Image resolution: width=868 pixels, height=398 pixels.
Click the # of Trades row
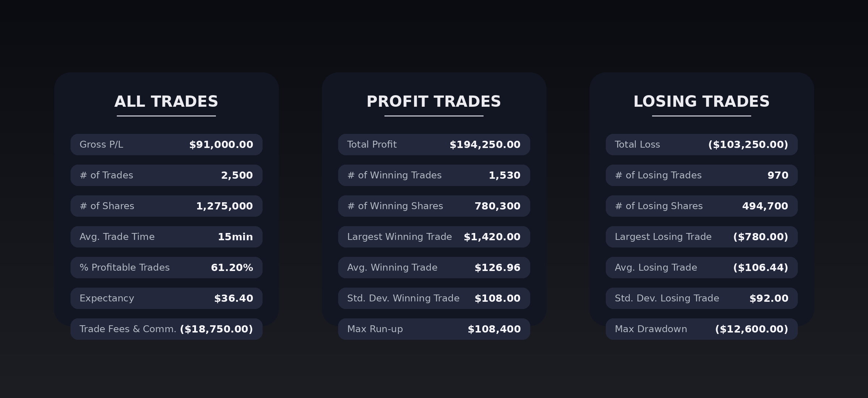(166, 175)
